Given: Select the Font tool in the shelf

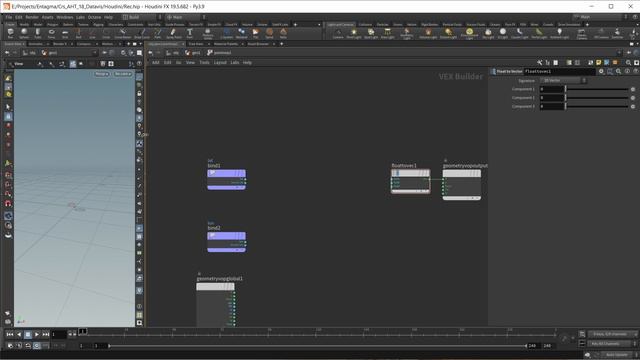Looking at the screenshot, I should click(x=189, y=33).
